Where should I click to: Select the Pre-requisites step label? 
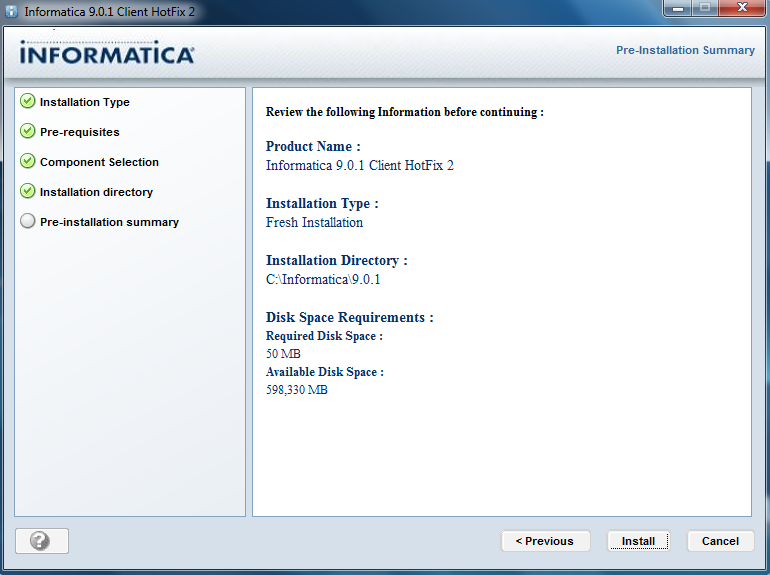pyautogui.click(x=80, y=132)
